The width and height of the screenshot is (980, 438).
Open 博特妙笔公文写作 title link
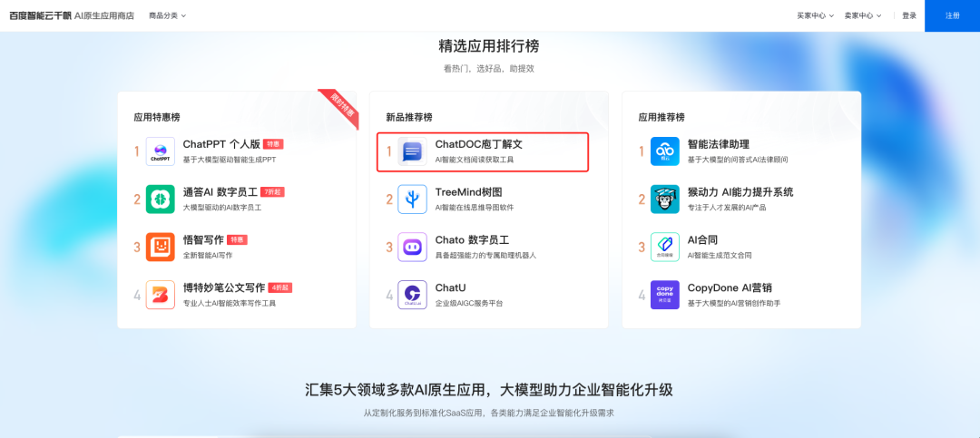(x=224, y=288)
